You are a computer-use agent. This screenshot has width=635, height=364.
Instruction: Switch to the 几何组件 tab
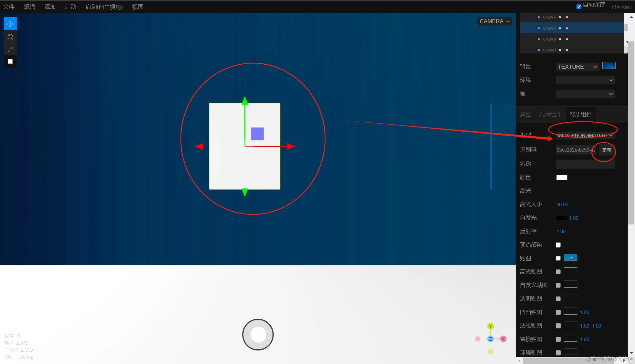click(x=550, y=114)
